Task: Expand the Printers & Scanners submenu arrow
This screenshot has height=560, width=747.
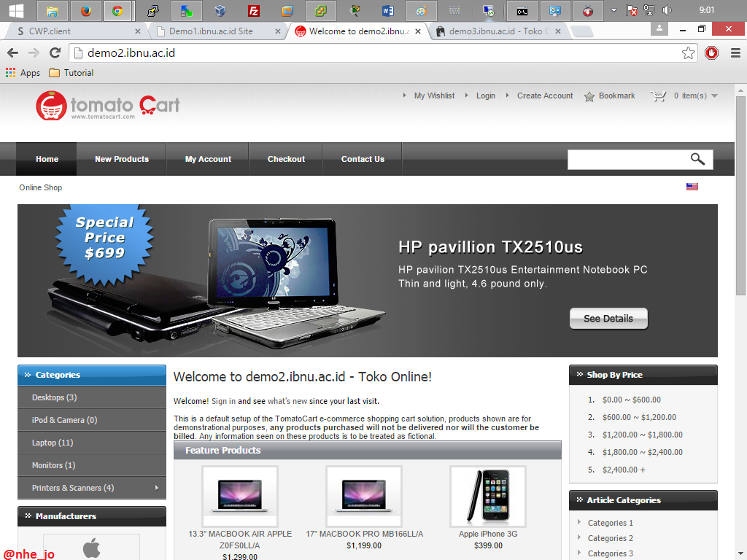Action: pyautogui.click(x=157, y=488)
